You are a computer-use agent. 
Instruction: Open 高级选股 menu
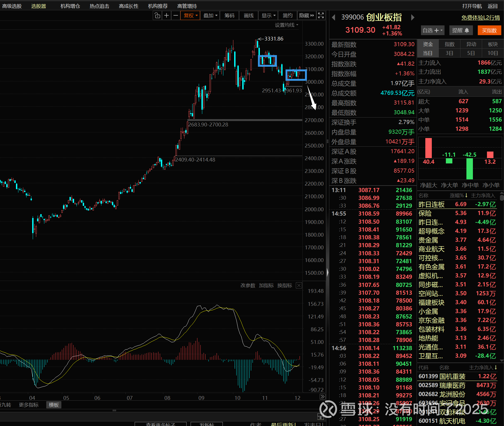[x=12, y=6]
